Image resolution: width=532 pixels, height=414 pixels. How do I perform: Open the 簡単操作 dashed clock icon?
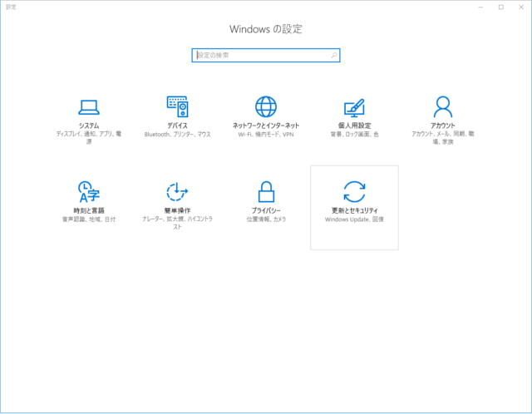coord(177,192)
